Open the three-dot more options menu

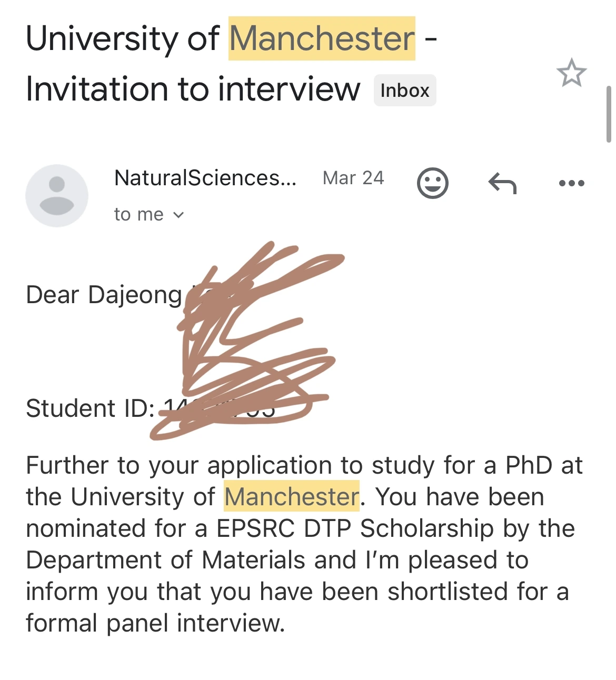(572, 183)
